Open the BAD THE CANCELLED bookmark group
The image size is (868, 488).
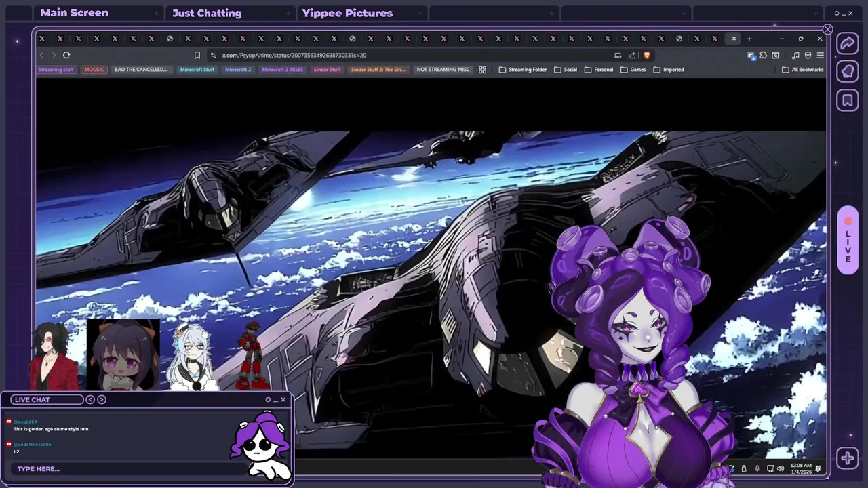141,69
